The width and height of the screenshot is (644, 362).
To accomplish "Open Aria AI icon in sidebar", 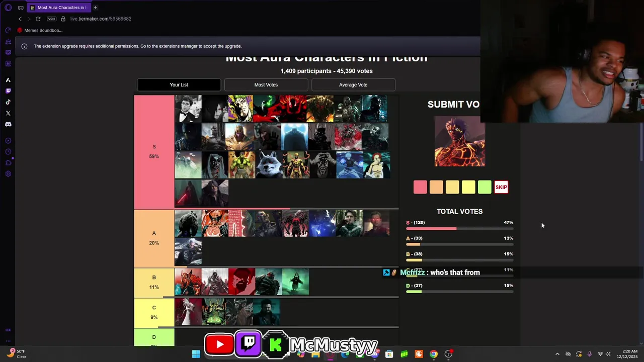I will pos(8,80).
